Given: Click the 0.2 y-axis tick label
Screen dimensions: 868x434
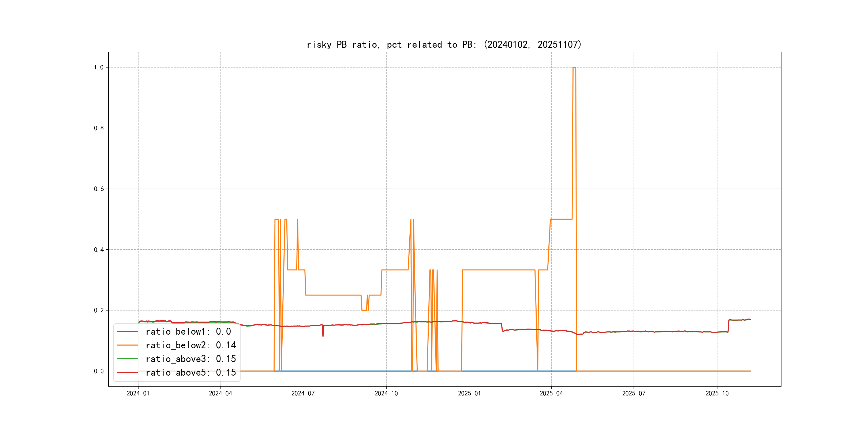Looking at the screenshot, I should point(98,310).
